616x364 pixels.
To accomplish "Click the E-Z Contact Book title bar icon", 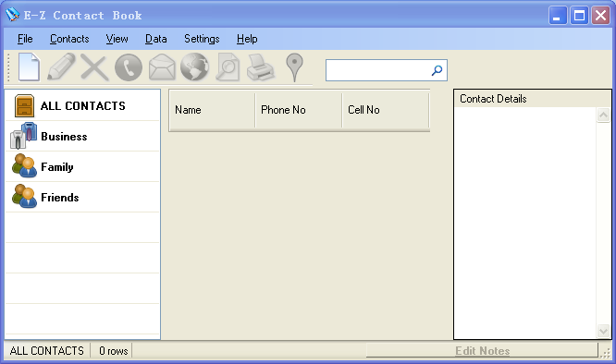I will [x=12, y=15].
